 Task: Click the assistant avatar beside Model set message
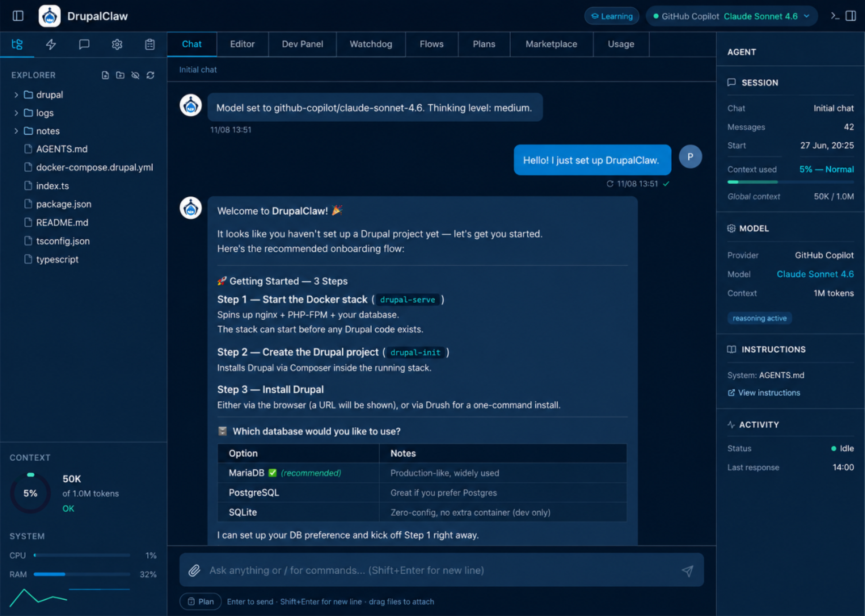[191, 105]
